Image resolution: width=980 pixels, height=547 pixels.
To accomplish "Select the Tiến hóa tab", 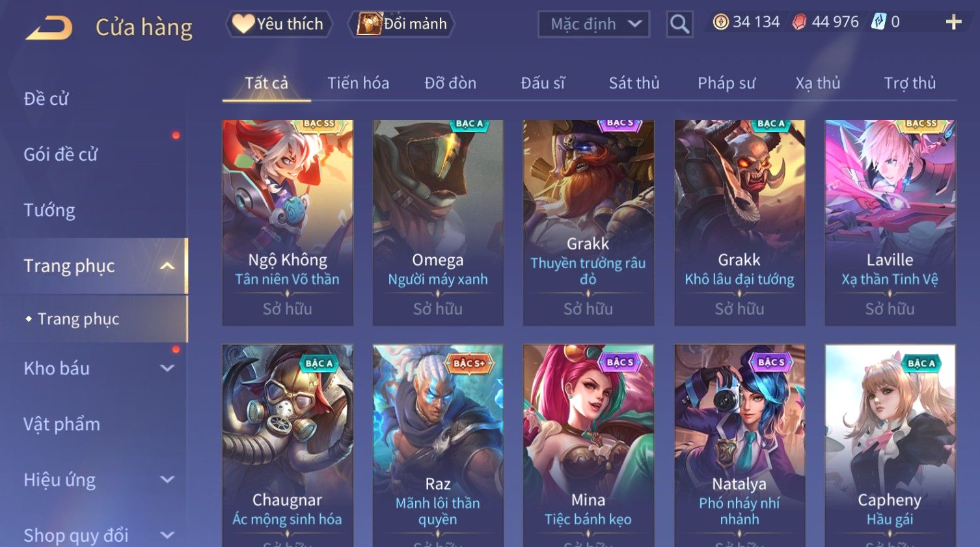I will 358,83.
